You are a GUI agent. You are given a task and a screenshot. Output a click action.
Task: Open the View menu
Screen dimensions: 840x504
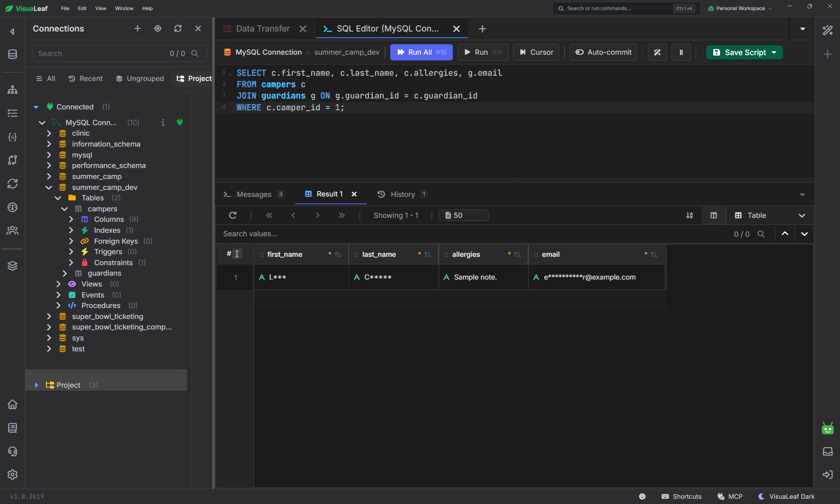tap(101, 8)
